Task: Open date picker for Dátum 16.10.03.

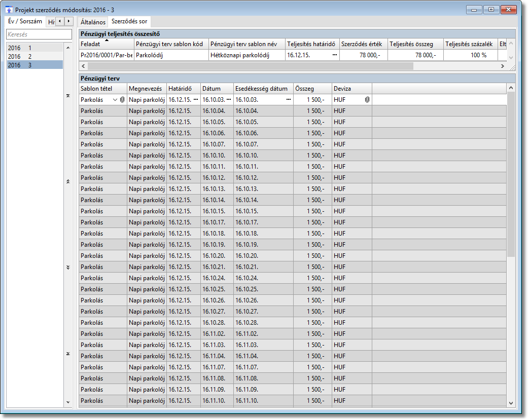Action: [229, 99]
